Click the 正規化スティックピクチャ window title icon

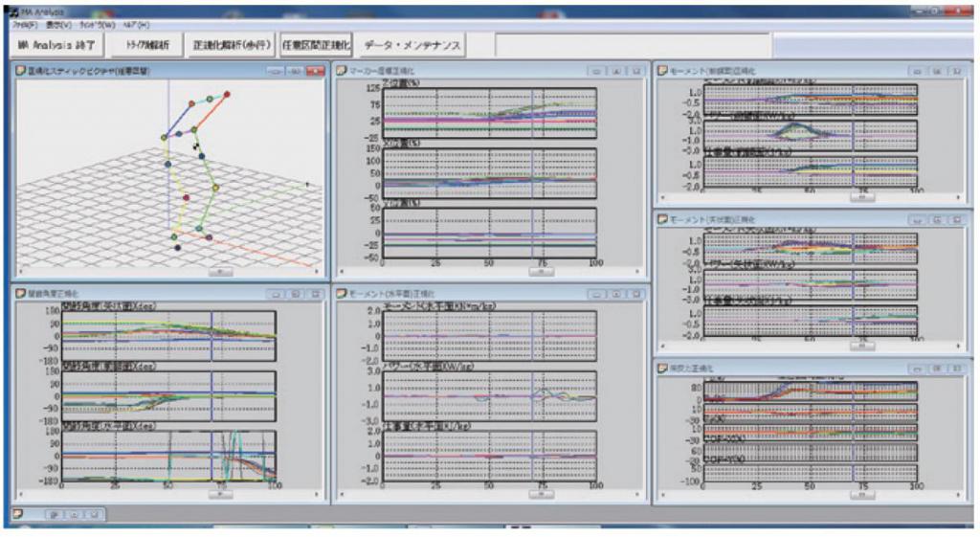click(x=20, y=71)
